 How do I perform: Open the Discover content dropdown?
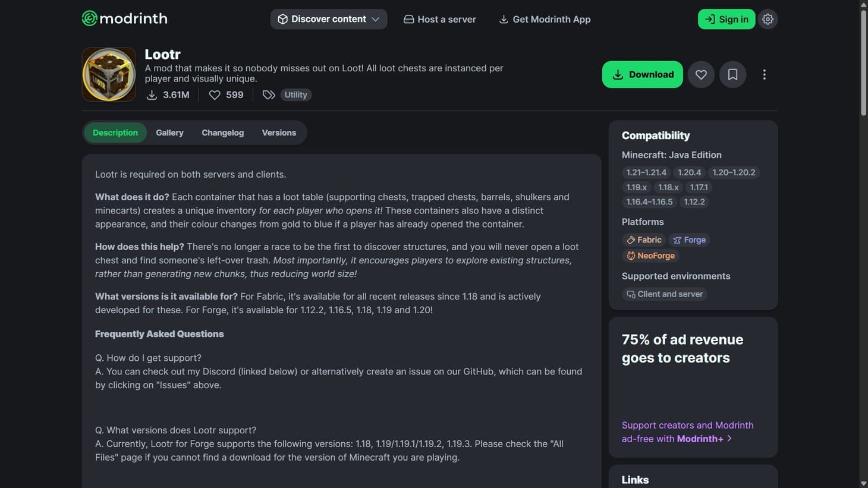point(328,18)
